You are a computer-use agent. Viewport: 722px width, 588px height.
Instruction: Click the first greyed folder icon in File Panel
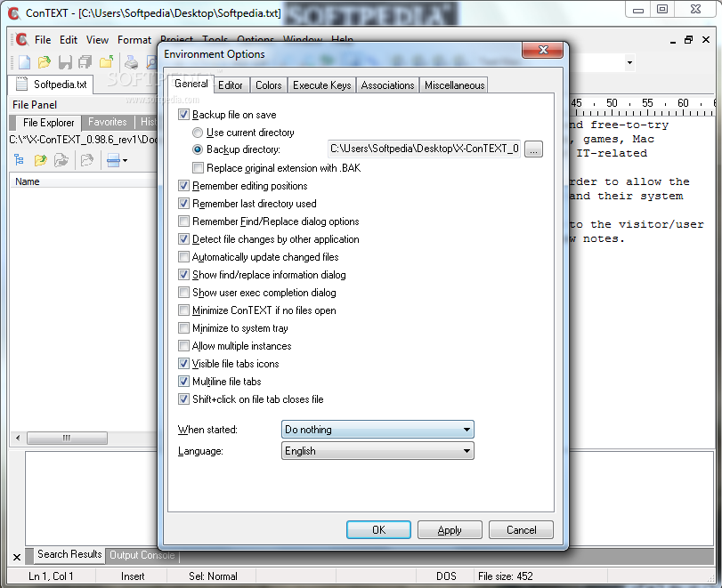click(x=61, y=160)
